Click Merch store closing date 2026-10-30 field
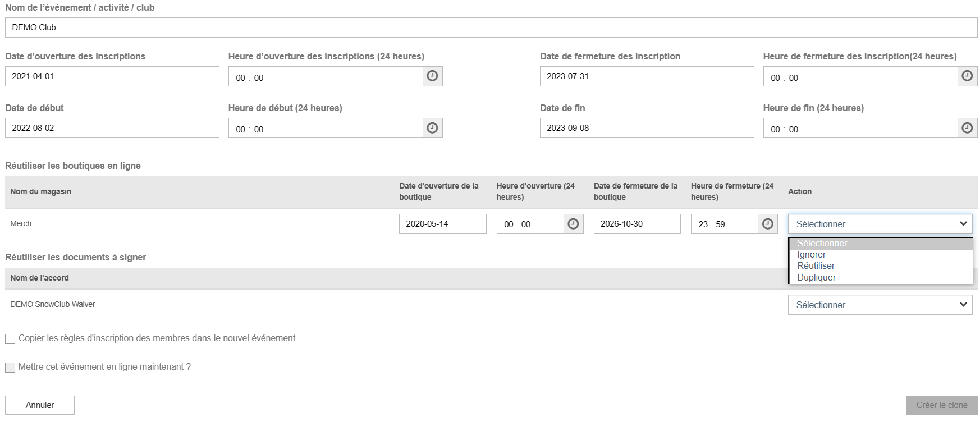Screen dimensions: 980x422 636,224
